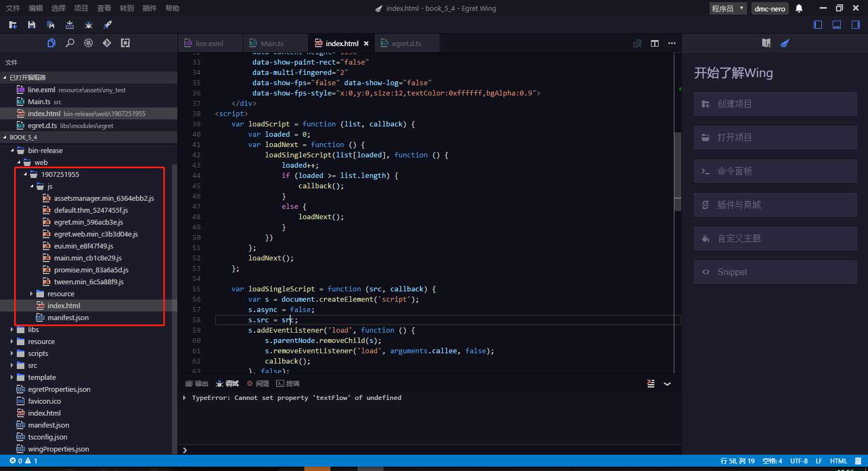Image resolution: width=868 pixels, height=471 pixels.
Task: Open the Egret docs book icon
Action: (x=766, y=43)
